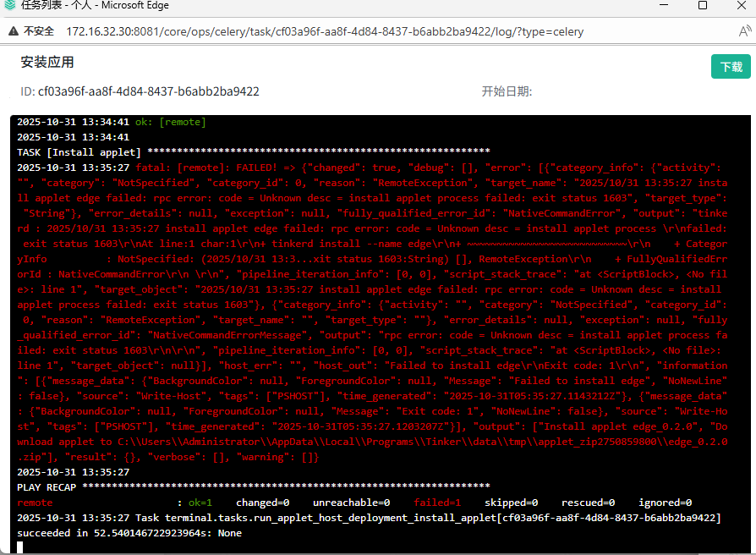Click the green 下载 download button

(x=731, y=67)
